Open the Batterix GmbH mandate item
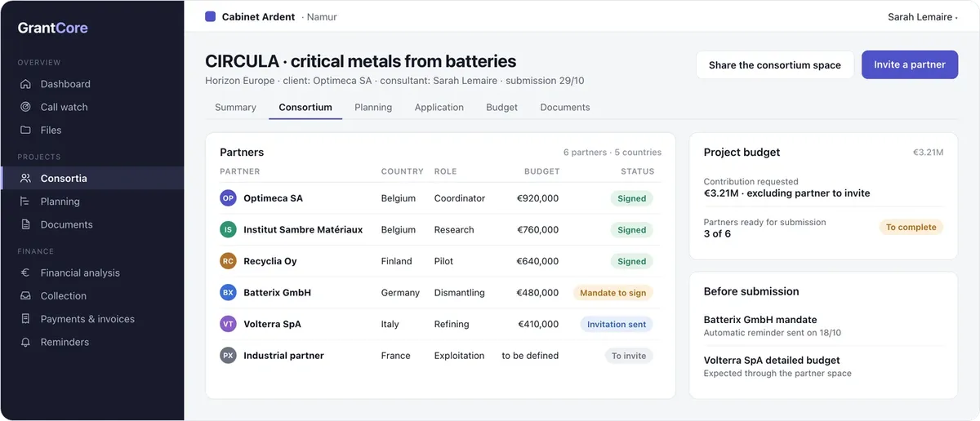 tap(823, 326)
